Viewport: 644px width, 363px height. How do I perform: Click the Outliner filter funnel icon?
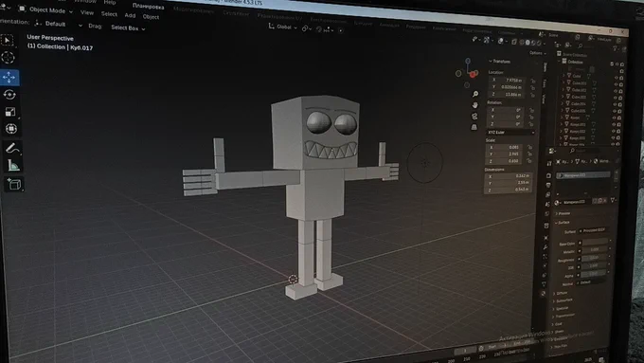coord(615,48)
